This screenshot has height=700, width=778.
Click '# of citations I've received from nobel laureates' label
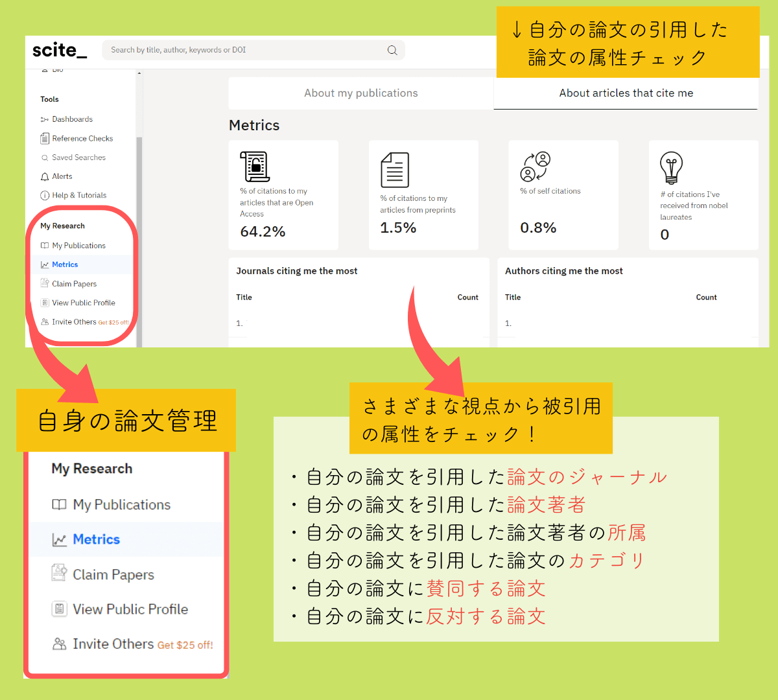[694, 205]
